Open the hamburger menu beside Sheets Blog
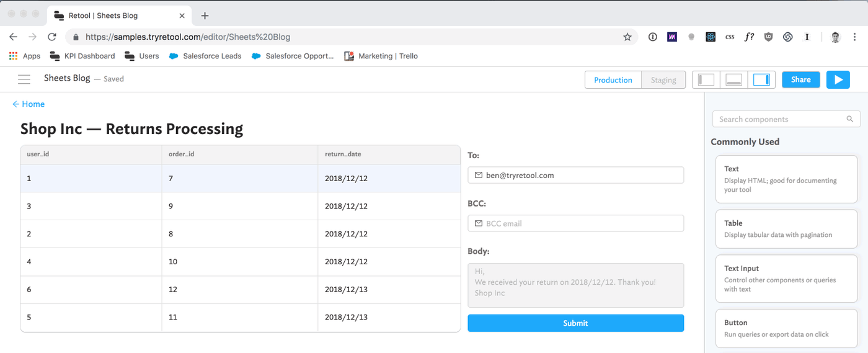The height and width of the screenshot is (353, 868). point(24,79)
